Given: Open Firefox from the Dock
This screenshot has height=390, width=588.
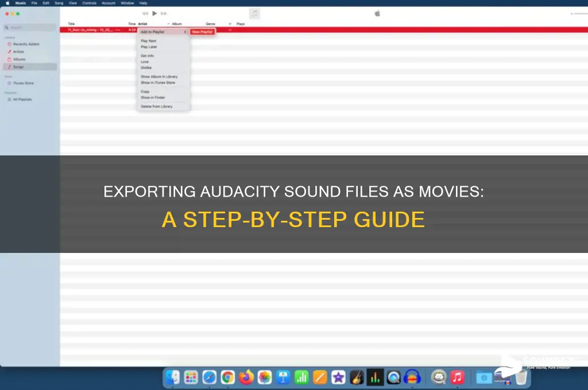Looking at the screenshot, I should tap(246, 377).
